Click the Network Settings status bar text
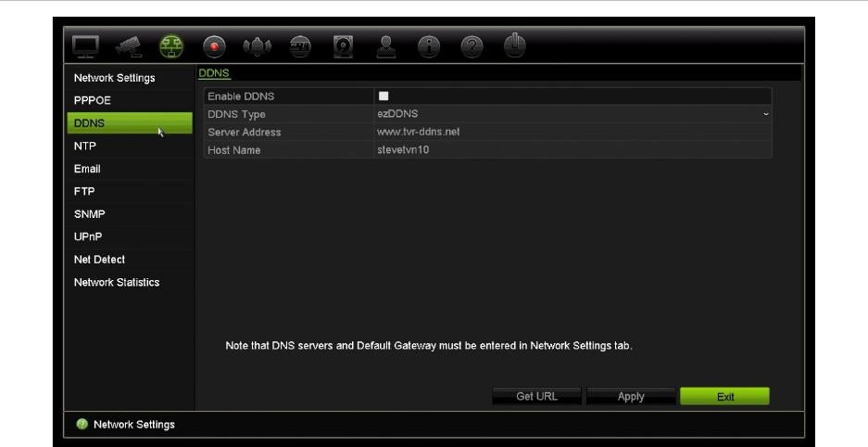 pos(134,425)
